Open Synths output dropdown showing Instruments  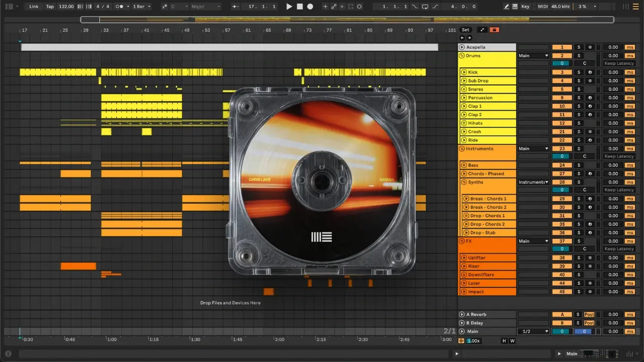(533, 182)
